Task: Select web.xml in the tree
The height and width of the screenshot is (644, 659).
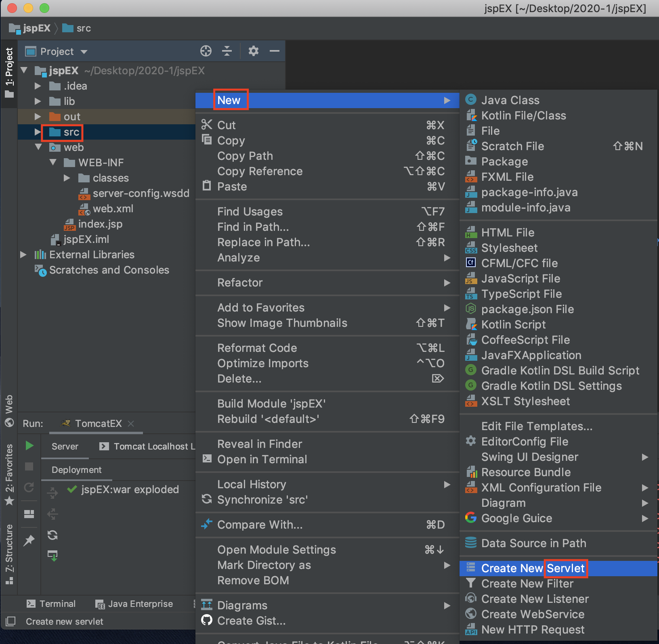Action: 106,209
